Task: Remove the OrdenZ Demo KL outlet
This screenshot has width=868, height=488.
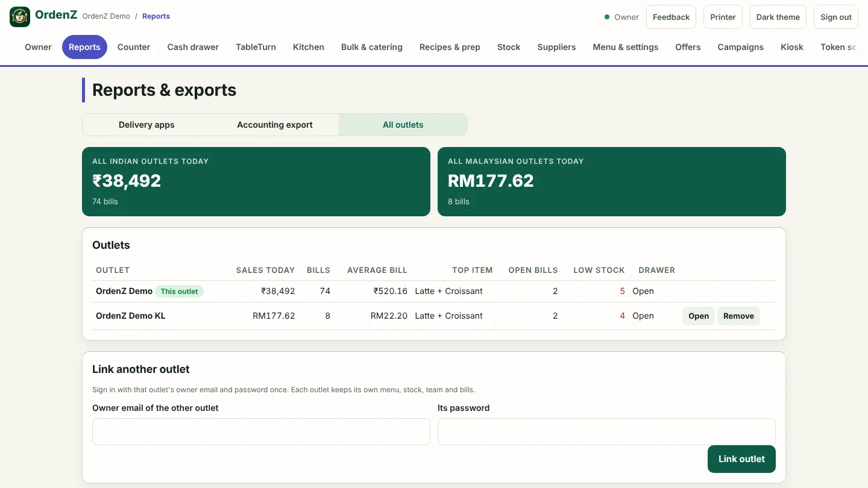Action: 738,316
